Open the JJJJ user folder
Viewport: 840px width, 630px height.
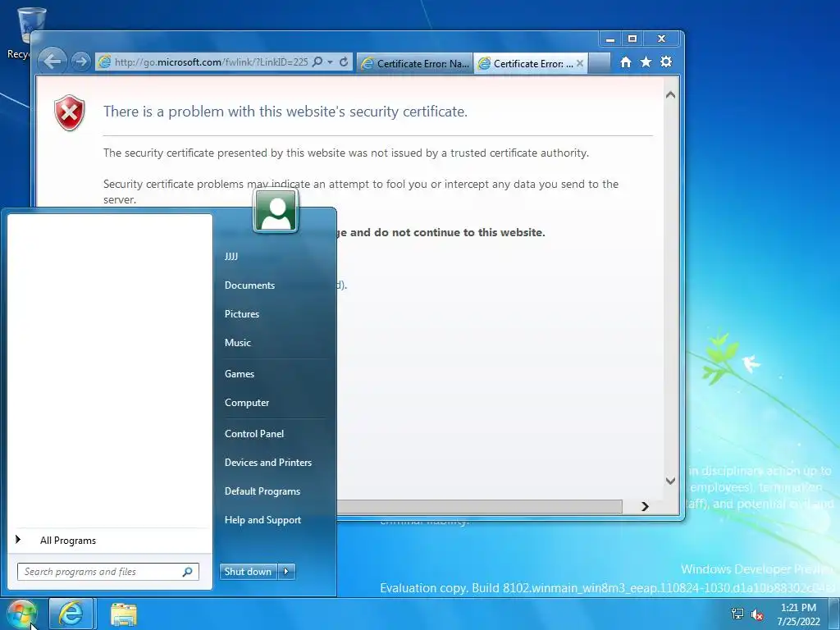click(x=231, y=257)
